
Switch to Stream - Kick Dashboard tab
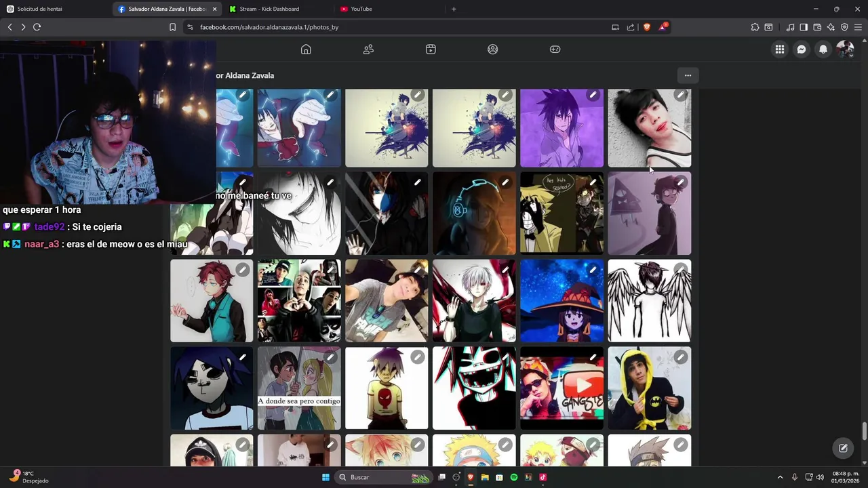click(x=278, y=9)
